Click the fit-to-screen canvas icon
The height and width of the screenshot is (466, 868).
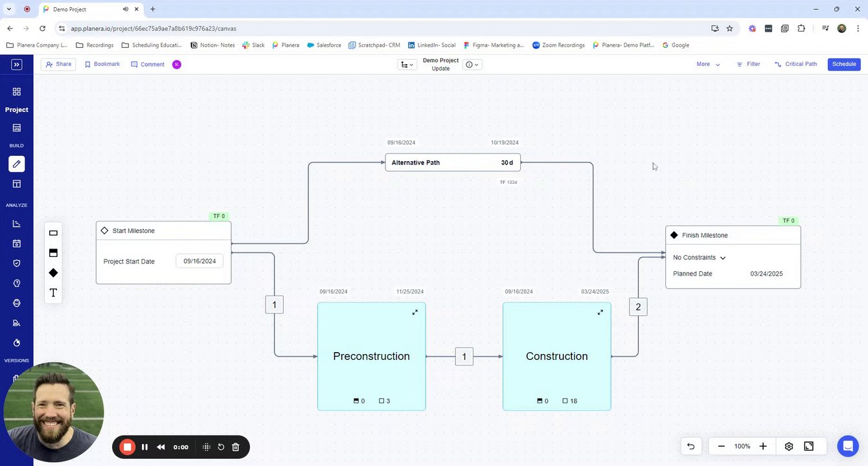point(809,447)
